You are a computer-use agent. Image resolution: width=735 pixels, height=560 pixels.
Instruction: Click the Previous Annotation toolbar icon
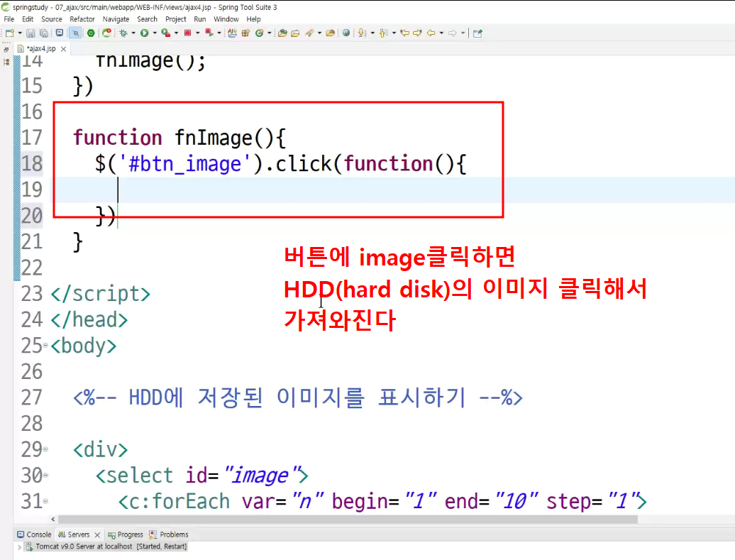pyautogui.click(x=383, y=33)
